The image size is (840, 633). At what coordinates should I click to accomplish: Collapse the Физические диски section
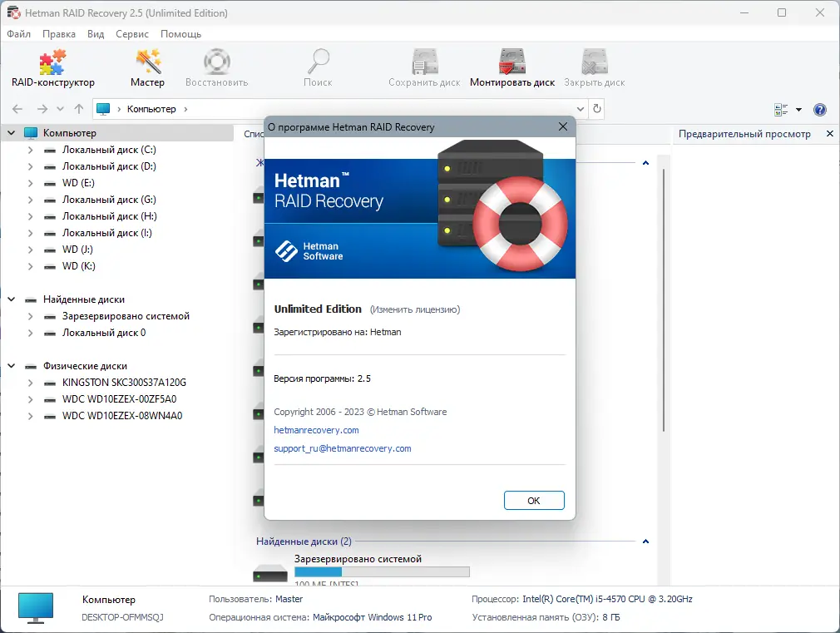tap(11, 365)
